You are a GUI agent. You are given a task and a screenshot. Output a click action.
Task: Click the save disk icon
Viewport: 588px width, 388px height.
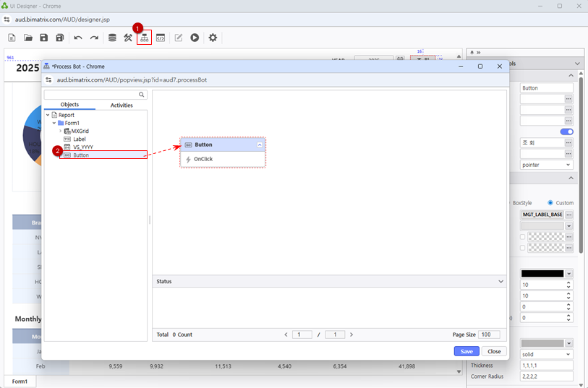coord(44,38)
